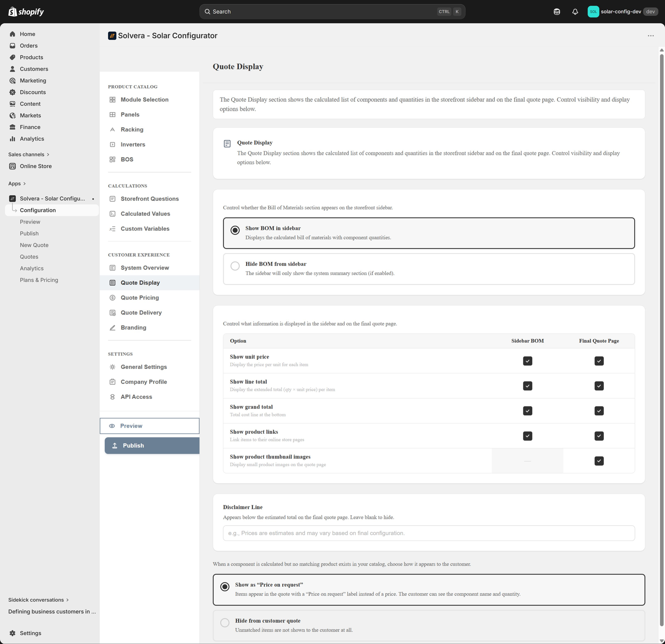Click the blue Publish button

click(x=152, y=445)
